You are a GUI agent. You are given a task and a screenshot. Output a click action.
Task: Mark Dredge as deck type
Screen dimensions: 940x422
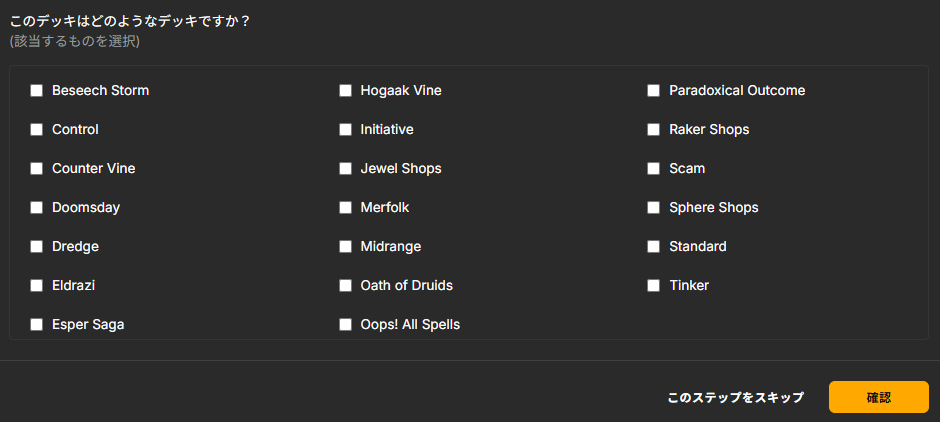coord(37,247)
